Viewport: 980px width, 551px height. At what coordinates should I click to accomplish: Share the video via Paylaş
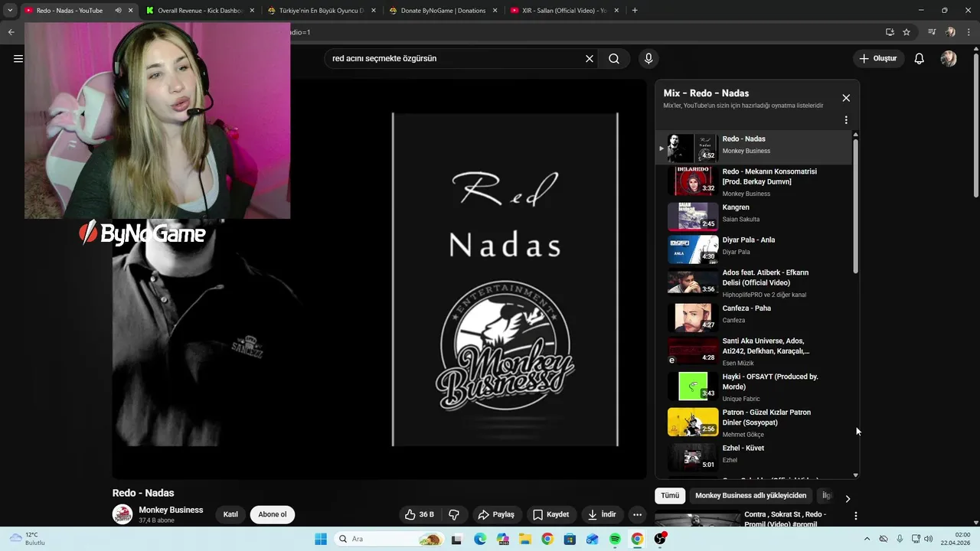(495, 515)
